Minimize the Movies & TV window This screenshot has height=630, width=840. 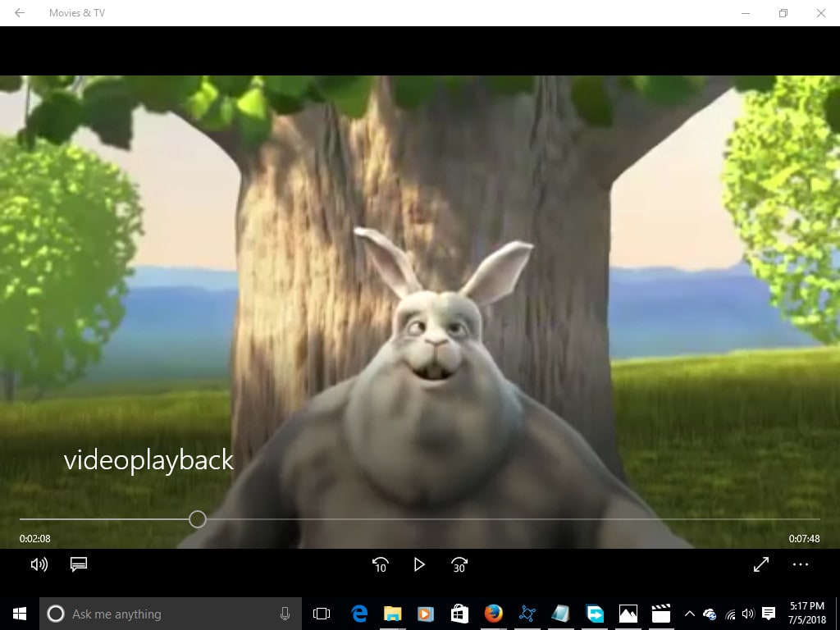[745, 13]
